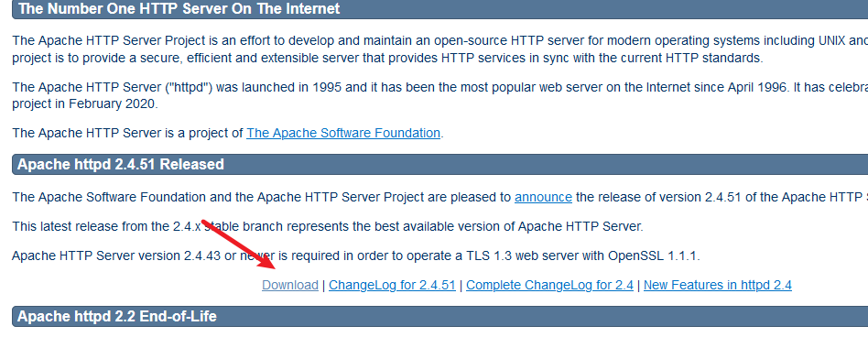The width and height of the screenshot is (868, 337).
Task: Open The Apache Software Foundation link
Action: pyautogui.click(x=343, y=133)
